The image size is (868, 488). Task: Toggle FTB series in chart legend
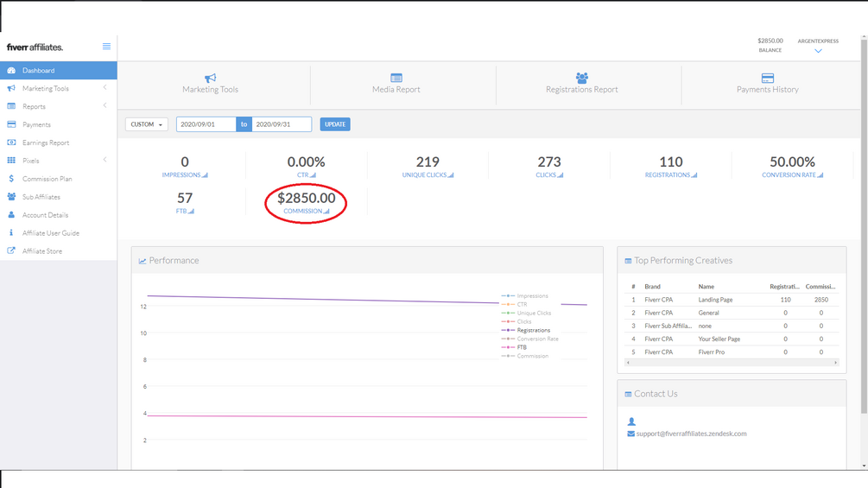(x=514, y=347)
